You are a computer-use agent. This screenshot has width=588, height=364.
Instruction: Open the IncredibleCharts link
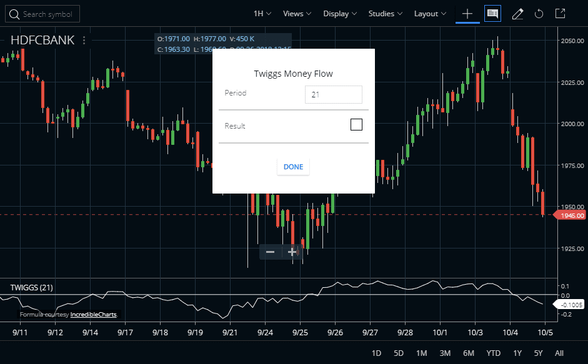click(x=93, y=315)
